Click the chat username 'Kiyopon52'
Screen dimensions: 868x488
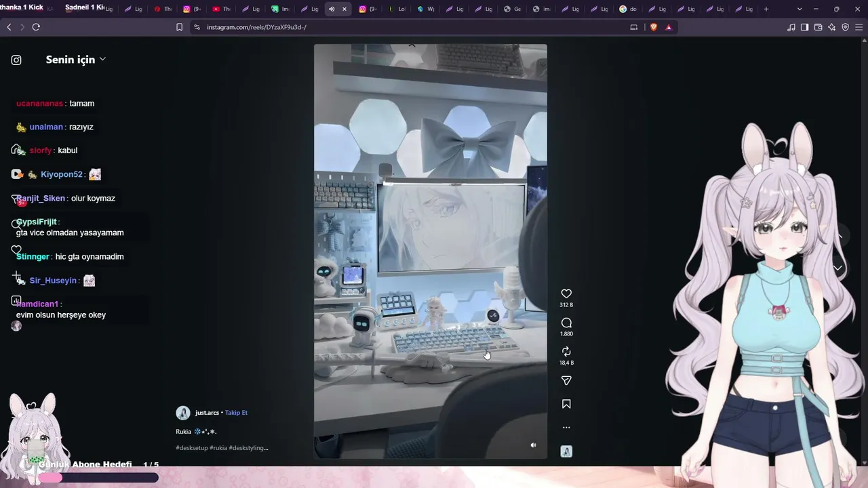click(61, 175)
